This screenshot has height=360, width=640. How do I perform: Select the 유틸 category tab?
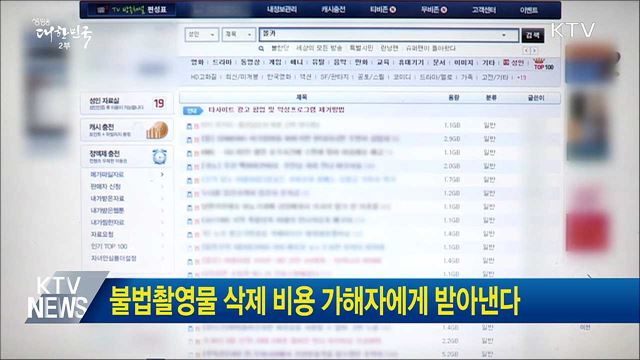(x=318, y=62)
